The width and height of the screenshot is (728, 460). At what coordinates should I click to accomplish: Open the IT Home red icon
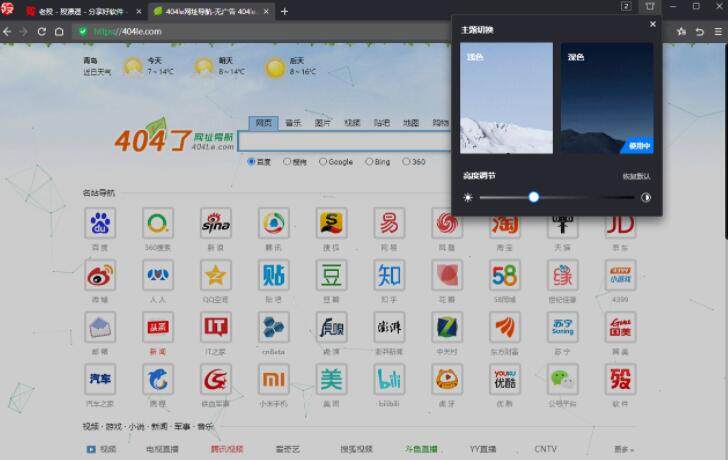pyautogui.click(x=215, y=327)
